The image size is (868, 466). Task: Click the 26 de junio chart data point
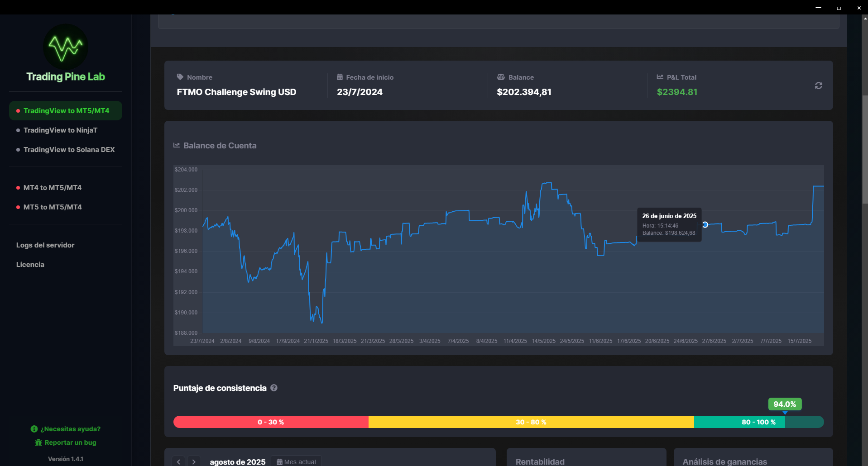pyautogui.click(x=705, y=225)
